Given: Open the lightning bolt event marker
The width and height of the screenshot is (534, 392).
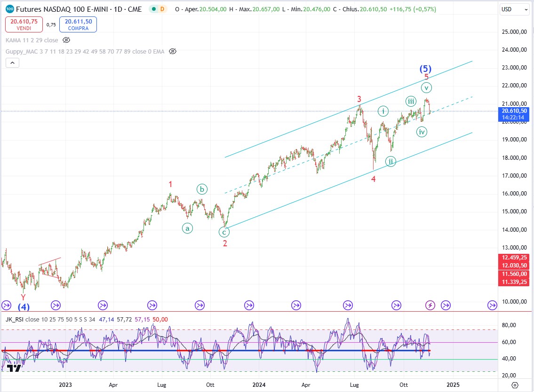Looking at the screenshot, I should (x=430, y=305).
